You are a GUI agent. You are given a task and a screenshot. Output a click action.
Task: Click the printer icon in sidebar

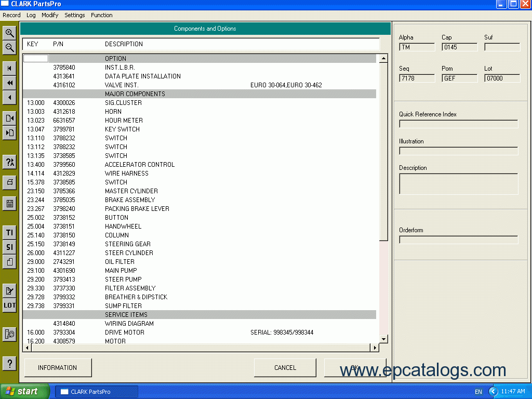pos(9,182)
